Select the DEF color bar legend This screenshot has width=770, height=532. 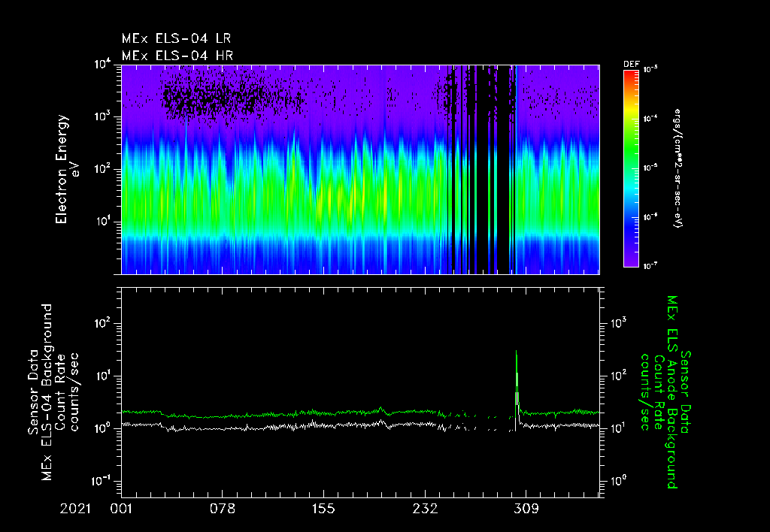point(631,168)
